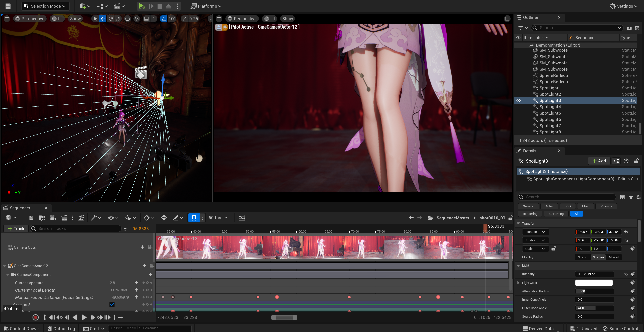This screenshot has width=644, height=332.
Task: Open the Output Log
Action: point(61,328)
